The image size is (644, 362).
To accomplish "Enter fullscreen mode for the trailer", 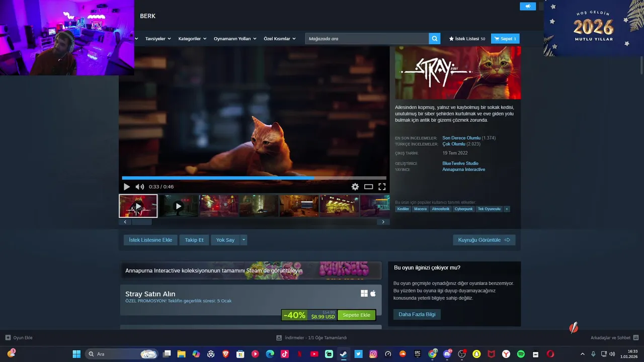I will coord(382,187).
